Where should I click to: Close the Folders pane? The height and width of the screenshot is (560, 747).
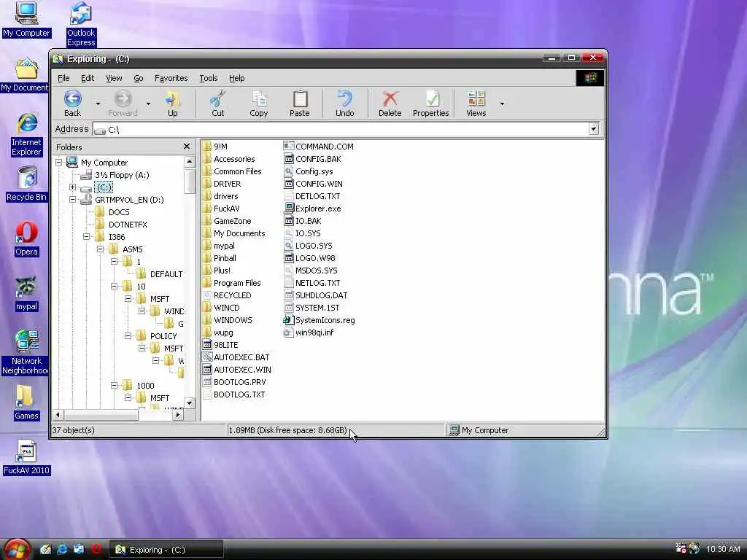pyautogui.click(x=186, y=147)
